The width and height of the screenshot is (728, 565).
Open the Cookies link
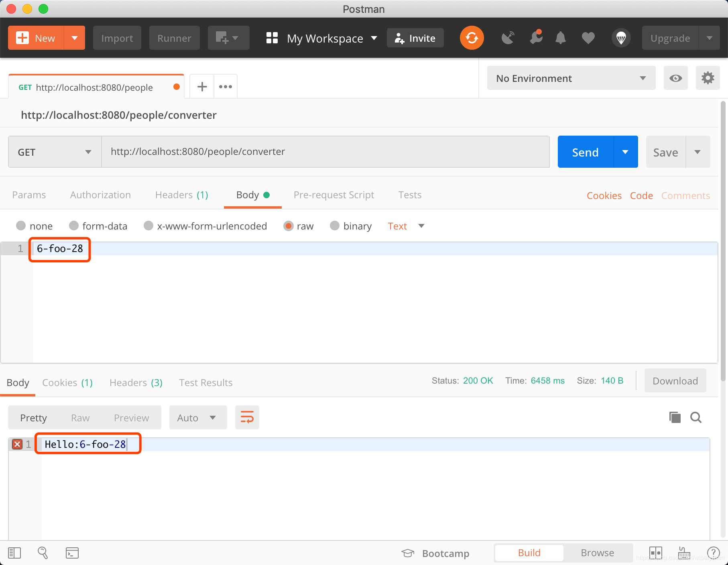tap(604, 195)
